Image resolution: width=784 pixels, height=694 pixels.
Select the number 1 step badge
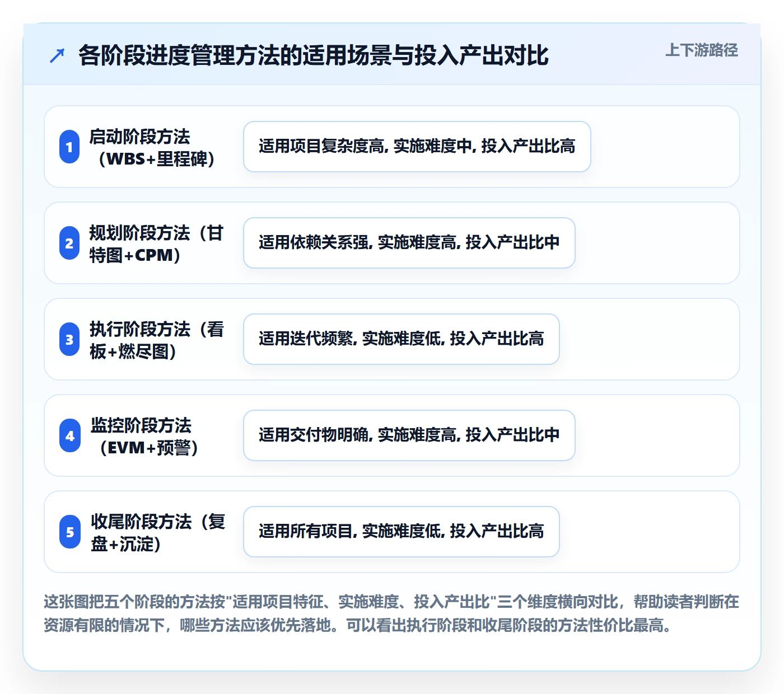click(x=69, y=147)
